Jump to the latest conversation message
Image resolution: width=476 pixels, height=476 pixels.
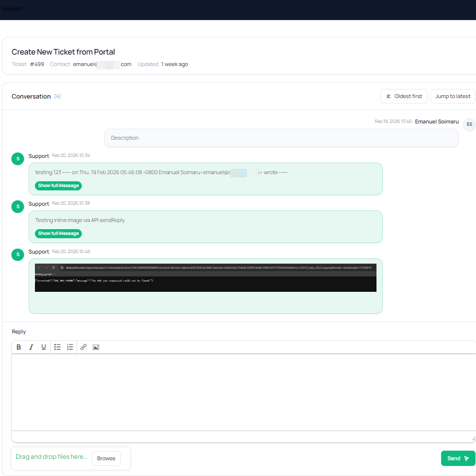(x=453, y=96)
